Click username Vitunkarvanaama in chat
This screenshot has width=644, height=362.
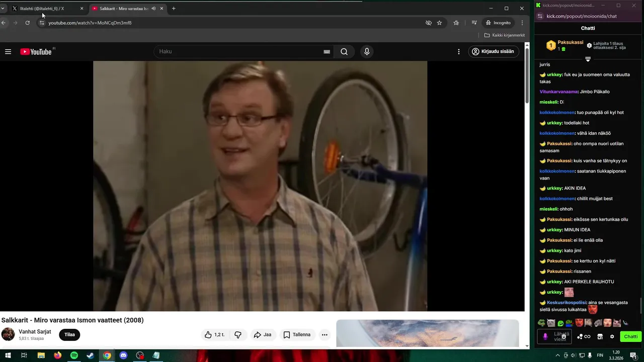tap(558, 92)
